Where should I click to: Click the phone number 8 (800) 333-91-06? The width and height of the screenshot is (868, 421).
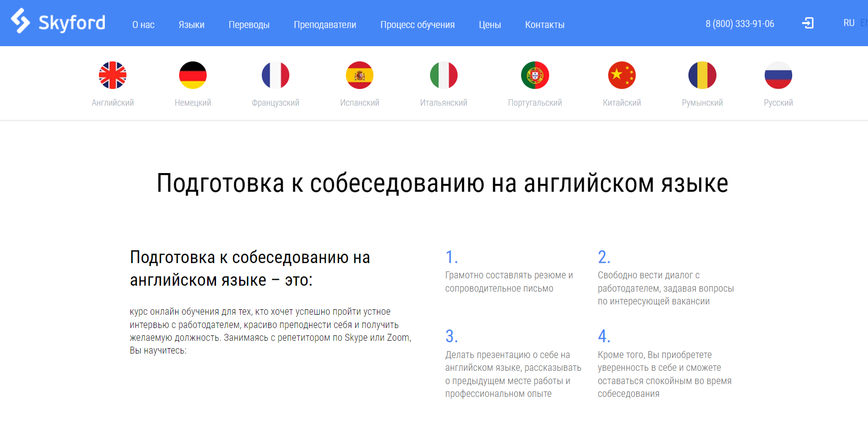point(740,24)
